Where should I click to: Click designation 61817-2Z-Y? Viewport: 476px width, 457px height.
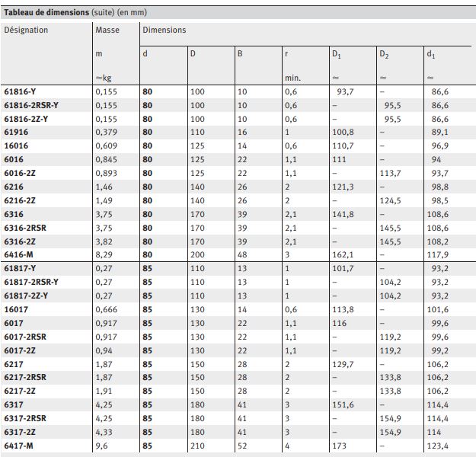click(26, 296)
